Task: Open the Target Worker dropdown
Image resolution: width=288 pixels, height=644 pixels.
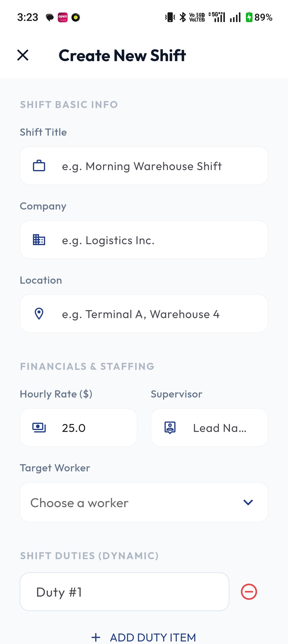Action: point(144,503)
